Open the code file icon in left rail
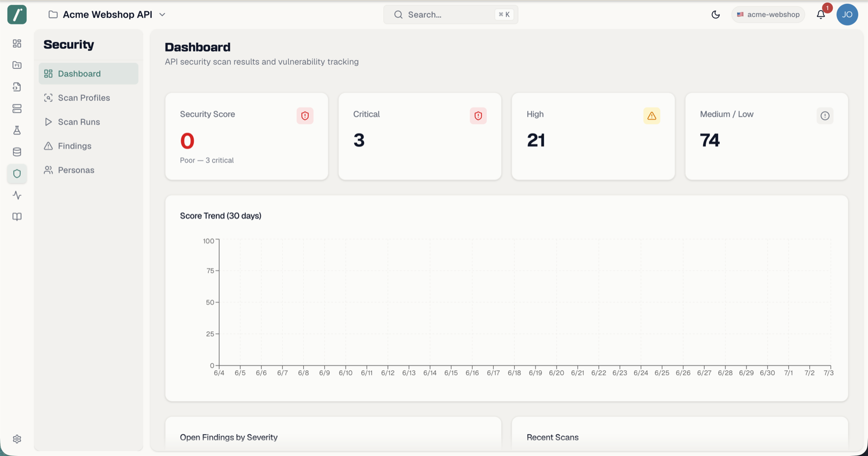Viewport: 868px width, 456px height. pos(17,87)
